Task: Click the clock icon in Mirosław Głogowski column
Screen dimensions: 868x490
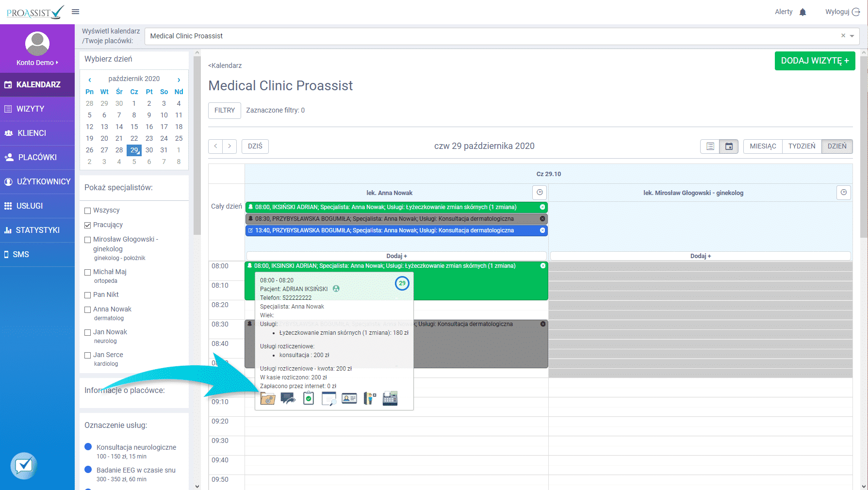Action: coord(844,193)
